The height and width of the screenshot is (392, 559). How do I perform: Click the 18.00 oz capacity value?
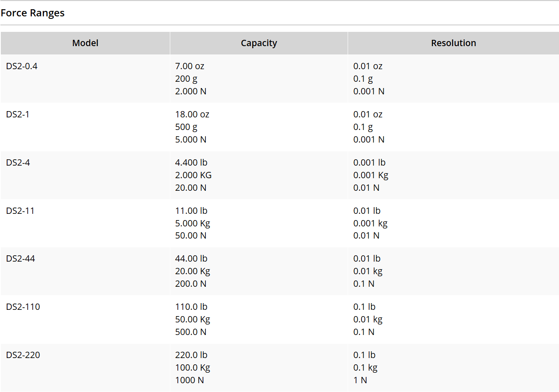point(192,114)
